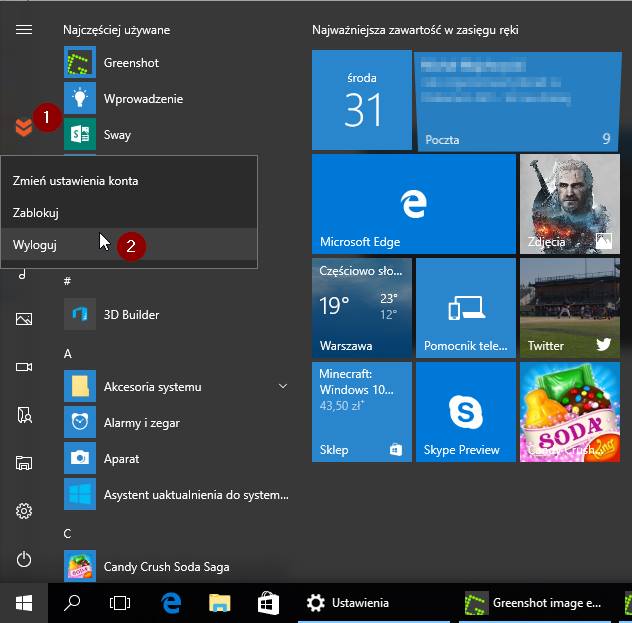Open 3D Builder app
Image resolution: width=632 pixels, height=623 pixels.
(x=80, y=314)
